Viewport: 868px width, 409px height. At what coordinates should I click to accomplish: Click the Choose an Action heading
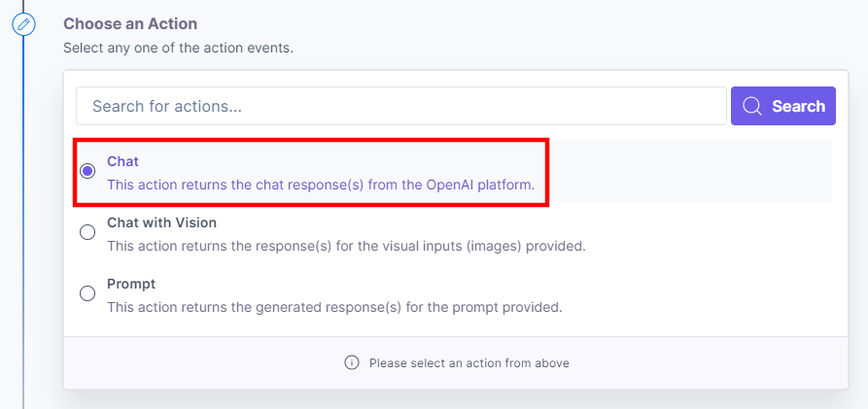(x=129, y=23)
